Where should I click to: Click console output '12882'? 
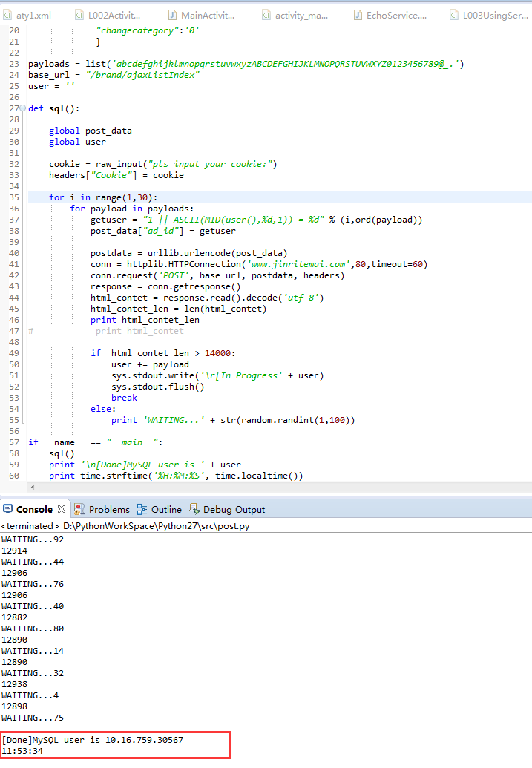click(14, 617)
